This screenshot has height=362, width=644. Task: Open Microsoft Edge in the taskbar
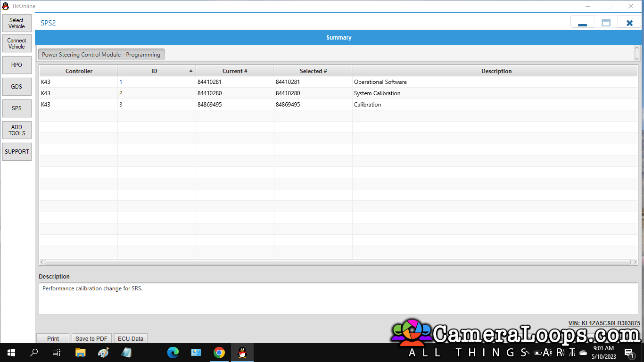point(173,353)
